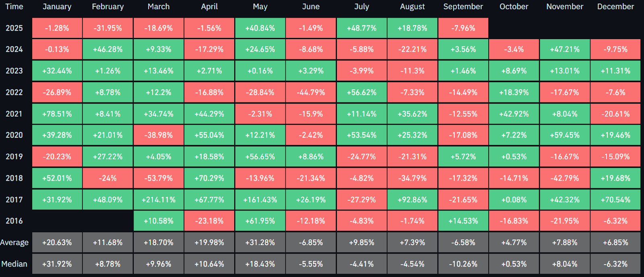Click the January column header
Screen dimensions: 644x277
point(57,7)
